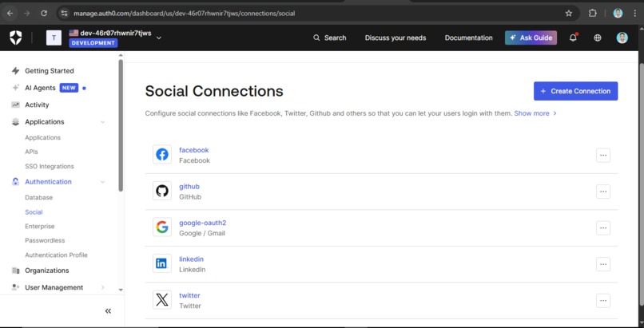Reload the page in the browser
The height and width of the screenshot is (328, 644).
click(x=44, y=14)
